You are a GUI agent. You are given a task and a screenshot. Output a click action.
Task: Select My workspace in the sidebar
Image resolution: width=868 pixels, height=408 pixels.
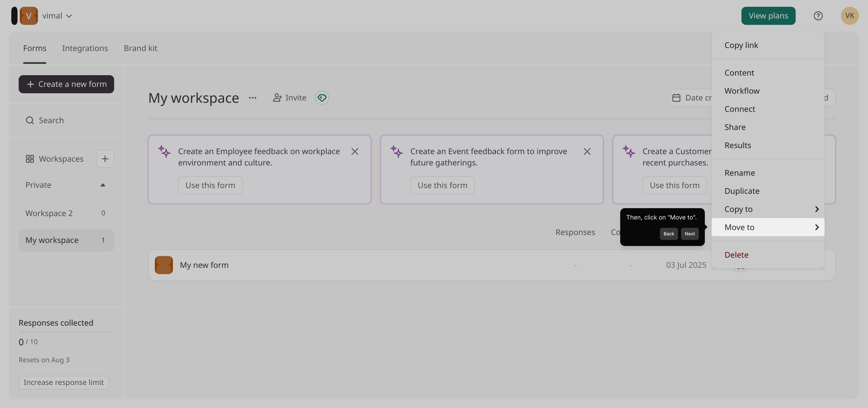(66, 240)
